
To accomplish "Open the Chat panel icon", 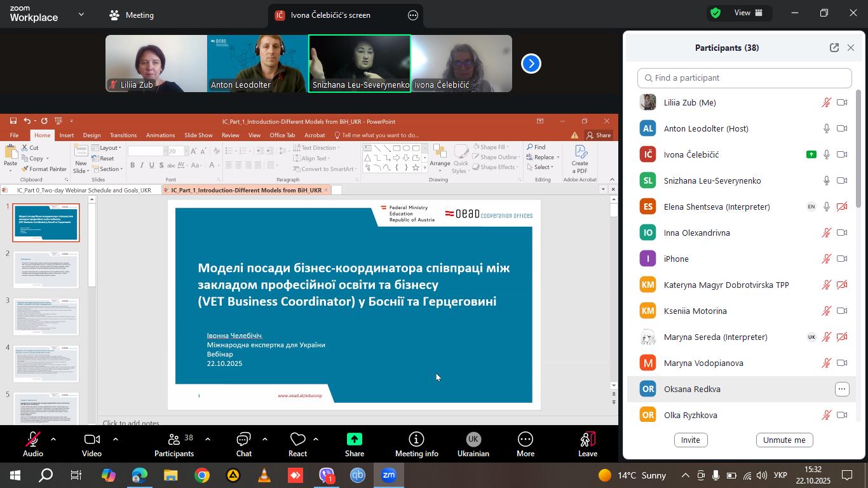I will click(244, 440).
